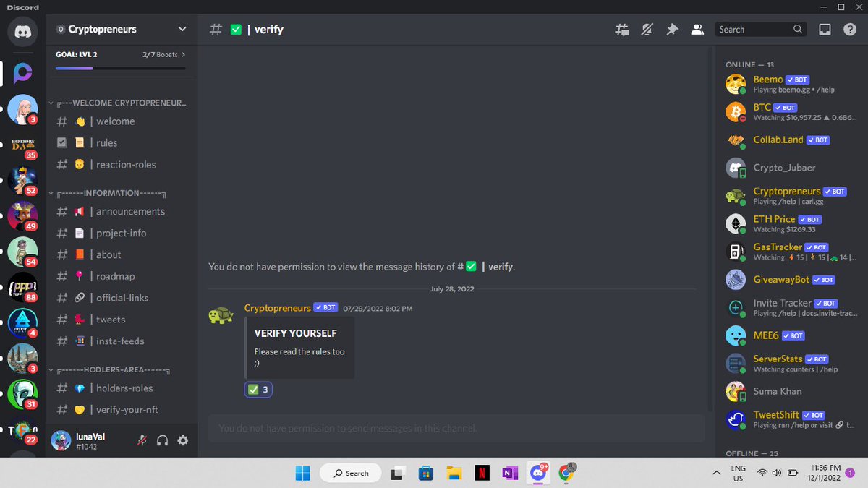The height and width of the screenshot is (488, 868).
Task: Toggle the member list icon
Action: (x=697, y=30)
